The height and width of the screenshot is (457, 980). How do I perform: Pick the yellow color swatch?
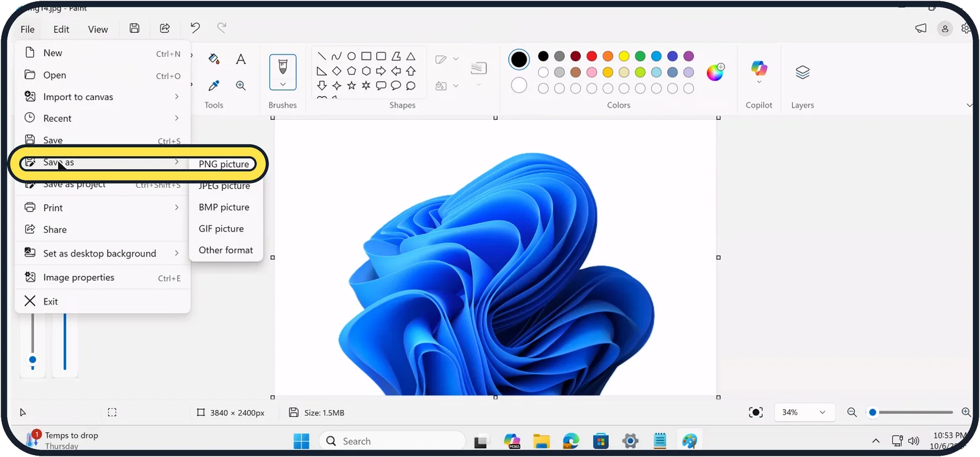tap(624, 56)
